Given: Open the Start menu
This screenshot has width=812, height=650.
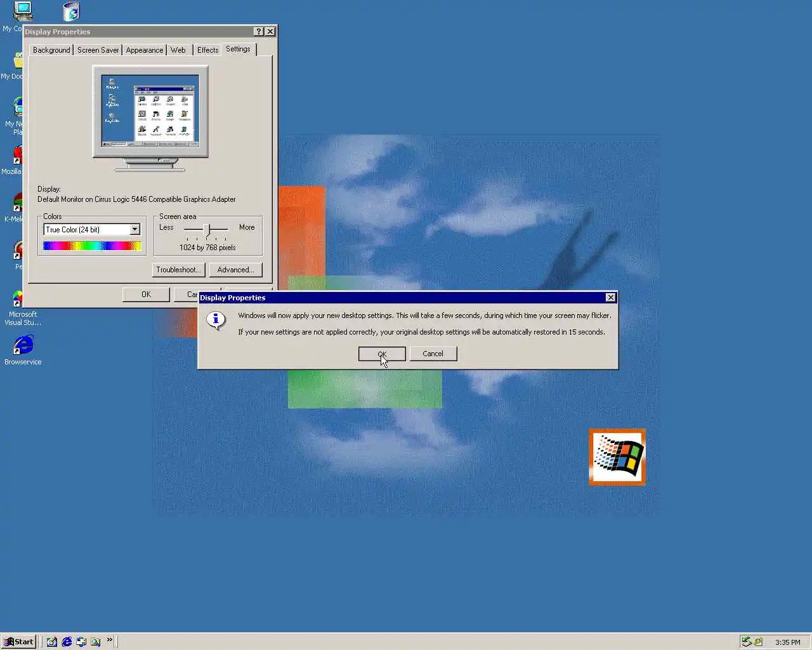Looking at the screenshot, I should click(19, 642).
